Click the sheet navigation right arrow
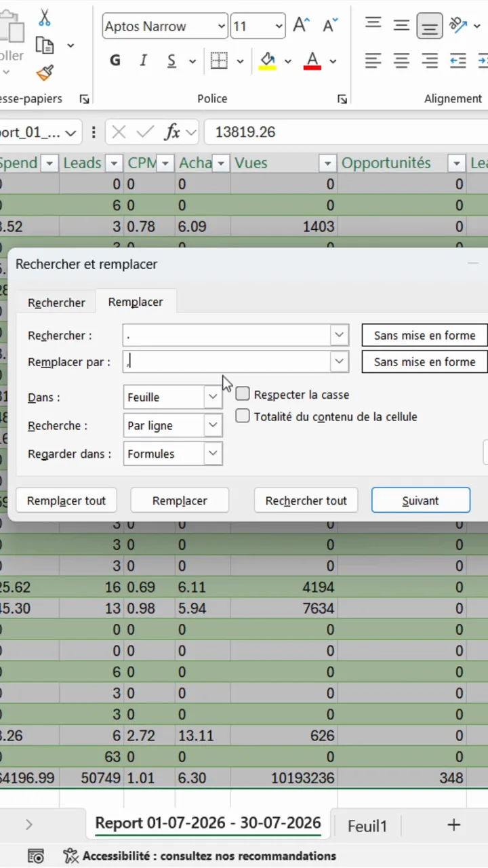Screen dimensions: 488x868 pyautogui.click(x=29, y=825)
